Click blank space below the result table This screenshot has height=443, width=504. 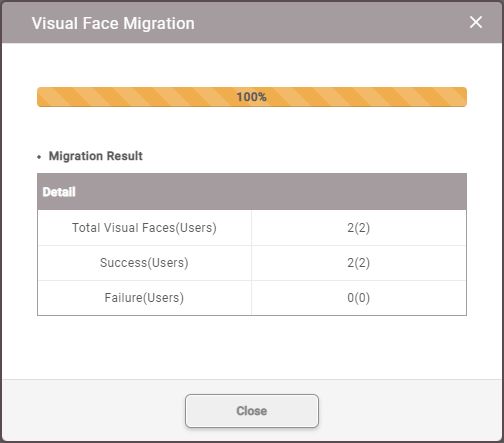click(x=252, y=347)
